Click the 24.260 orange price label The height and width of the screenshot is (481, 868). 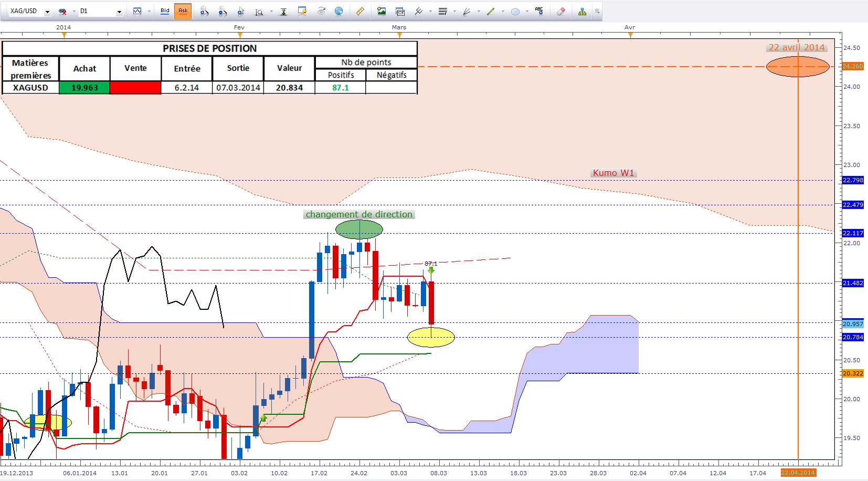853,66
